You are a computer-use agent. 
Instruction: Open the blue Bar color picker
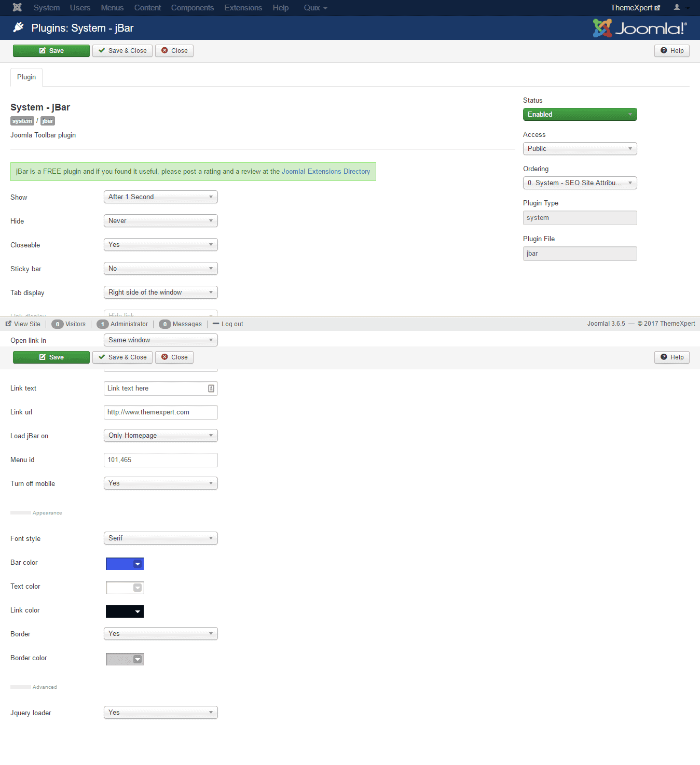[125, 564]
